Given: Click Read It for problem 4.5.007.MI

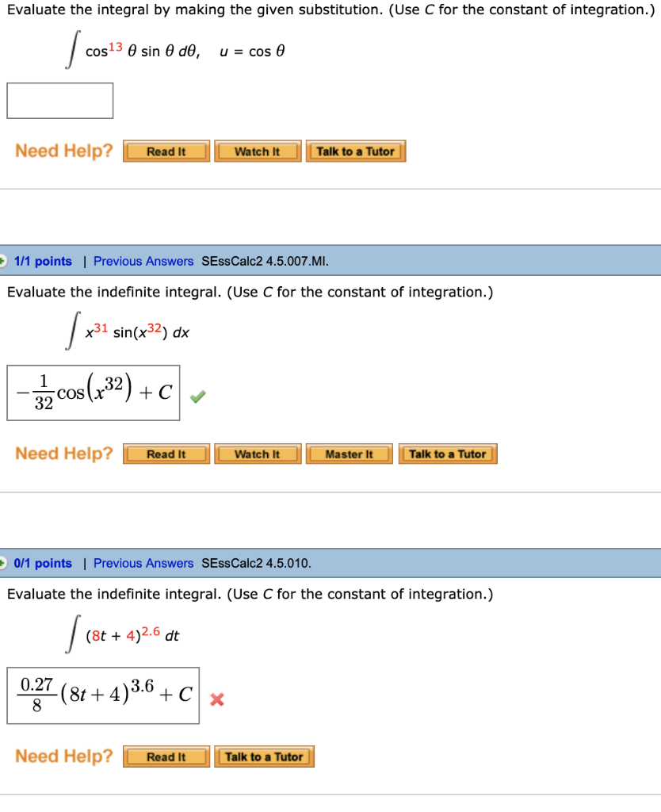Looking at the screenshot, I should click(166, 454).
